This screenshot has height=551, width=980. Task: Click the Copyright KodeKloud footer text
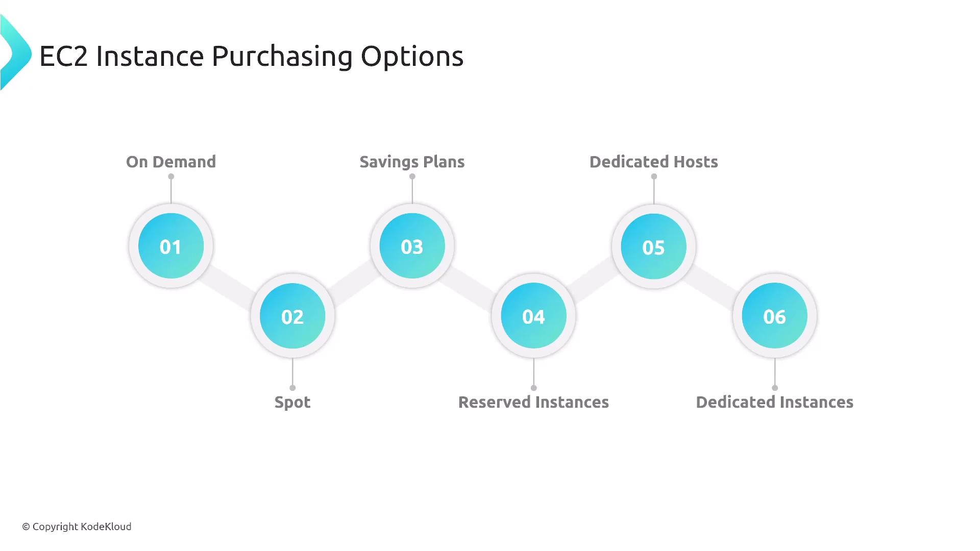pos(77,527)
